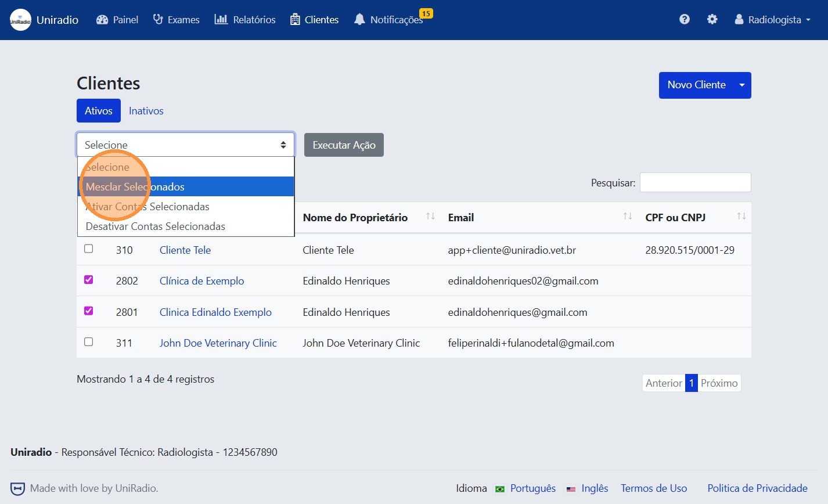The image size is (828, 504).
Task: Open the Clinica Edinaldo Exemplo link
Action: pyautogui.click(x=215, y=312)
